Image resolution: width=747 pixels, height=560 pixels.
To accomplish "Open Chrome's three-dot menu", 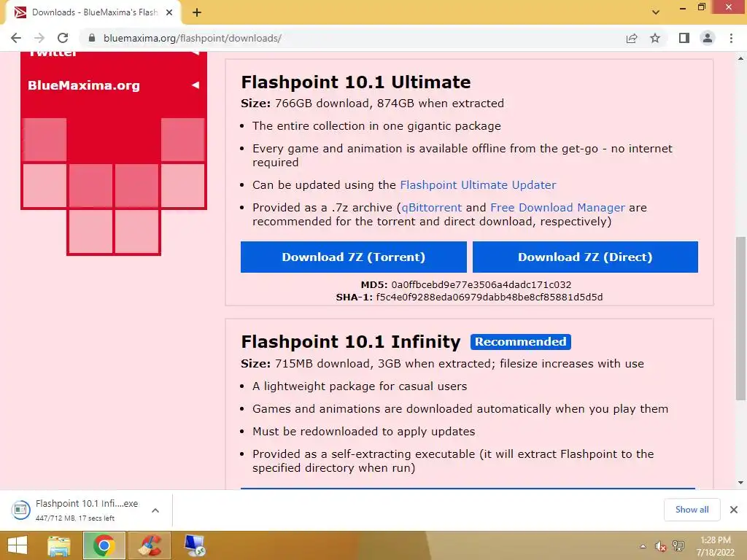I will click(731, 38).
